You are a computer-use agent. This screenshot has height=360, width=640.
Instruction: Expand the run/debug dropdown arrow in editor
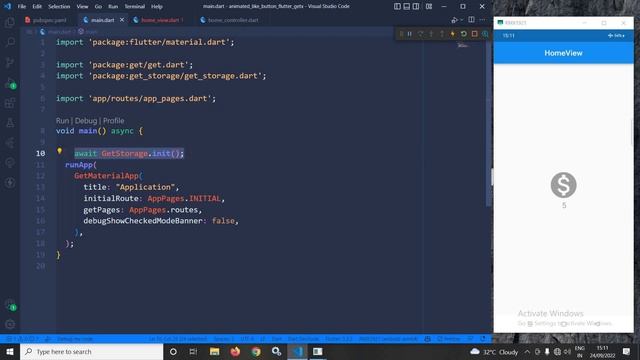coord(462,20)
